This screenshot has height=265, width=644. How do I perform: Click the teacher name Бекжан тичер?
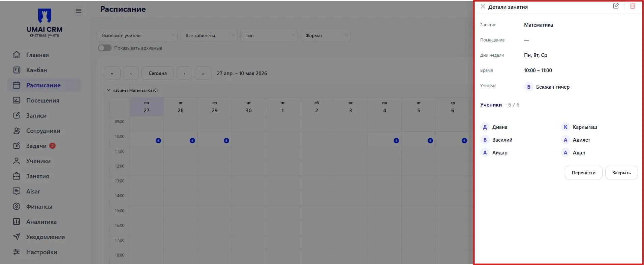click(x=553, y=87)
